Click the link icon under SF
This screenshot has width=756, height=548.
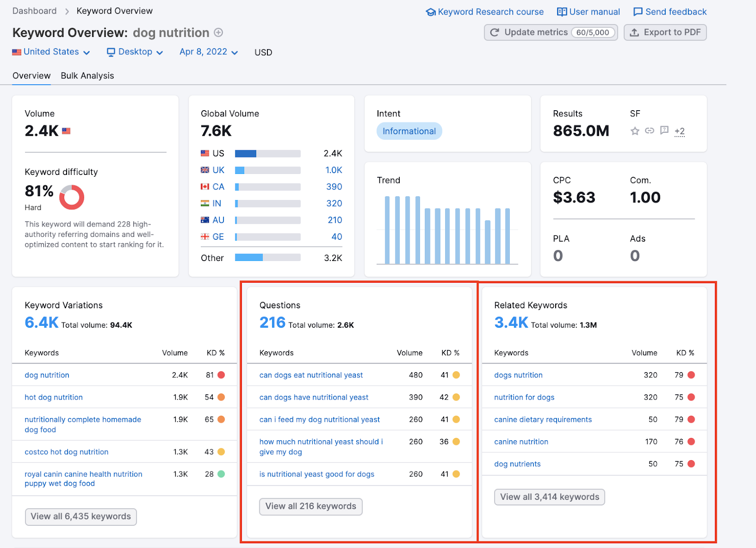(650, 130)
